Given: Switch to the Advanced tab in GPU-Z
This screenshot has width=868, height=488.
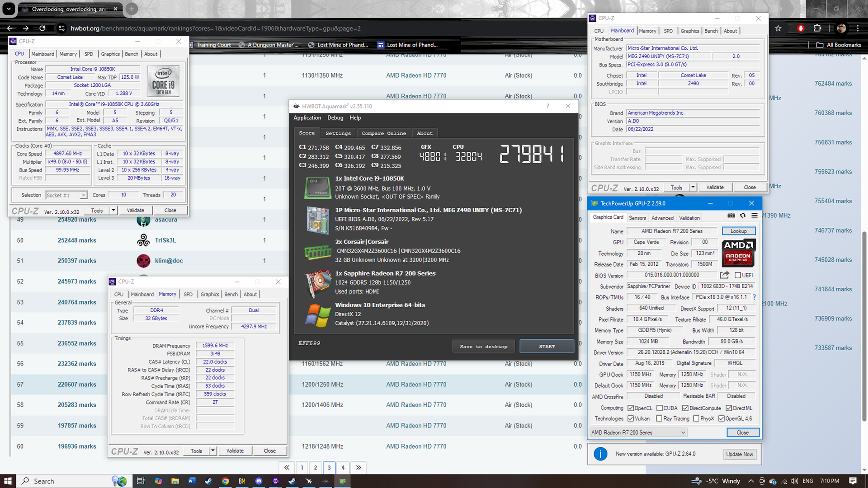Looking at the screenshot, I should 662,218.
